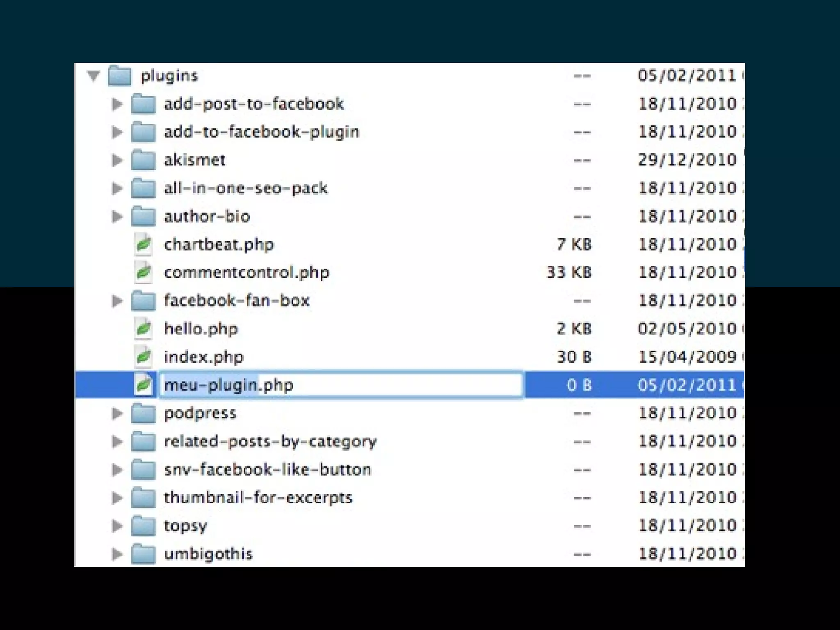Click the topsy folder icon
Screen dimensions: 840x630
click(x=143, y=526)
